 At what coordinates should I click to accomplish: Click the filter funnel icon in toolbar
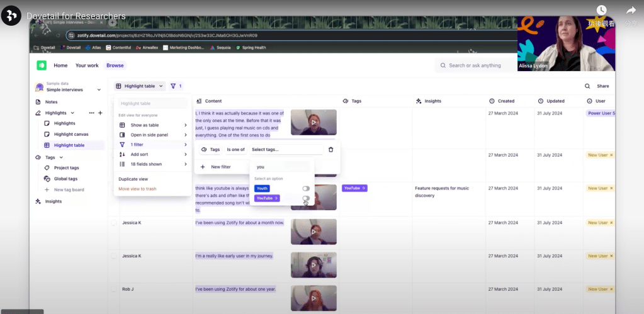coord(173,86)
